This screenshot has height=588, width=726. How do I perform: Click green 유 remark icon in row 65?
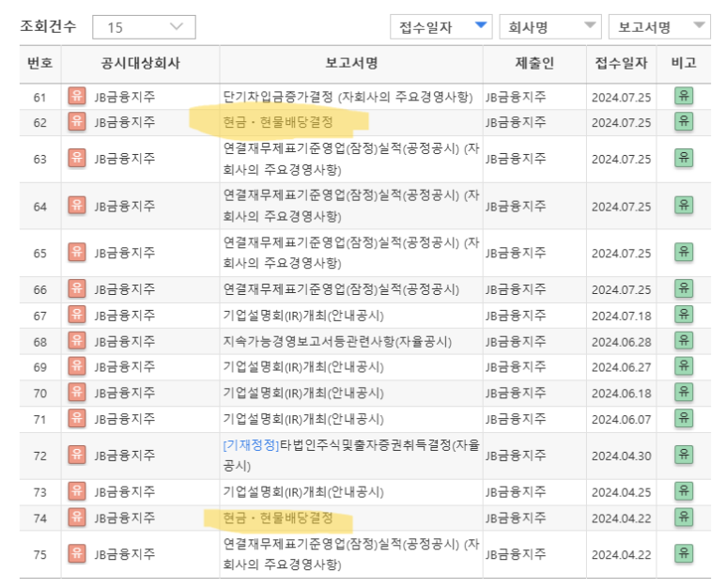pyautogui.click(x=684, y=253)
